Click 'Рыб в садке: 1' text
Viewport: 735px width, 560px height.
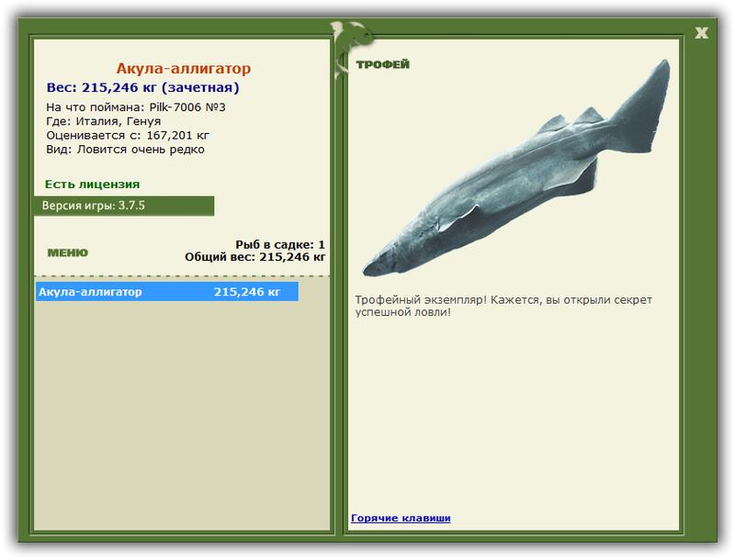(x=280, y=244)
